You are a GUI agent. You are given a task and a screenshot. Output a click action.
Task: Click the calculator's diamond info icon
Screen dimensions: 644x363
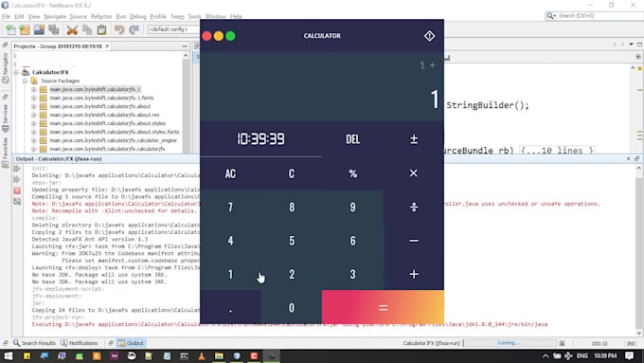(429, 36)
